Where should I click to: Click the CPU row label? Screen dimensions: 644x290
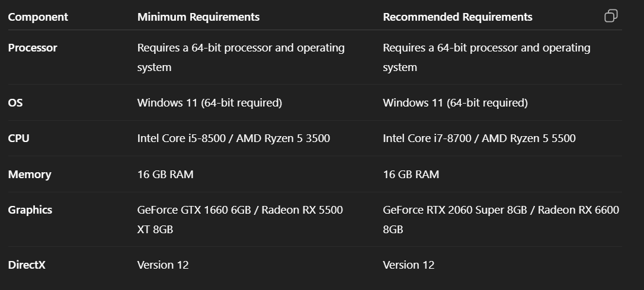(x=18, y=138)
